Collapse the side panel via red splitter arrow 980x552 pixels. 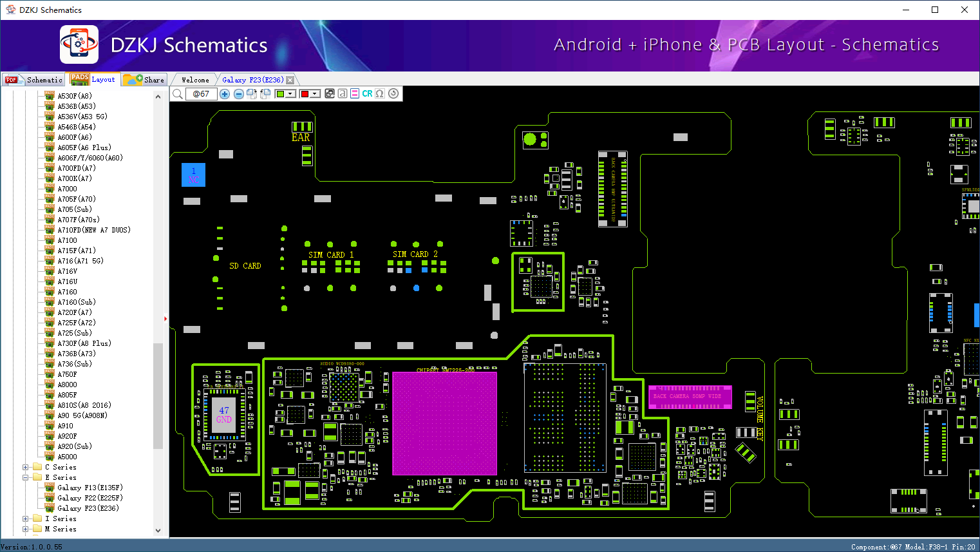tap(165, 318)
